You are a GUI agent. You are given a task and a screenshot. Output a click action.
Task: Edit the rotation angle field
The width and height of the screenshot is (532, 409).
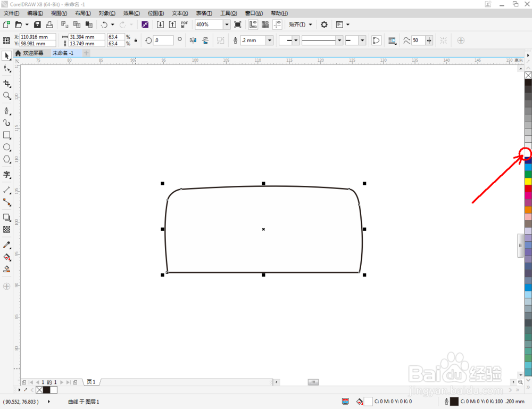pyautogui.click(x=163, y=40)
